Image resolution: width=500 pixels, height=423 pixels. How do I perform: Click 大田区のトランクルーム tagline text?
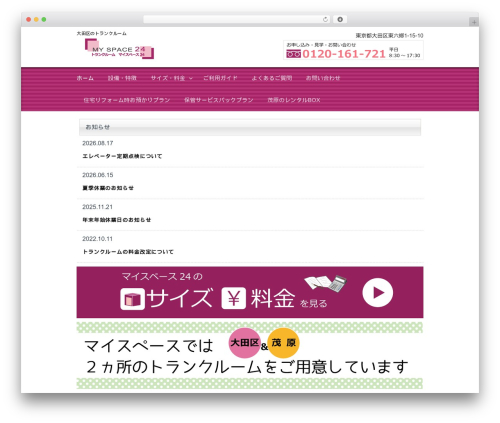click(x=102, y=33)
